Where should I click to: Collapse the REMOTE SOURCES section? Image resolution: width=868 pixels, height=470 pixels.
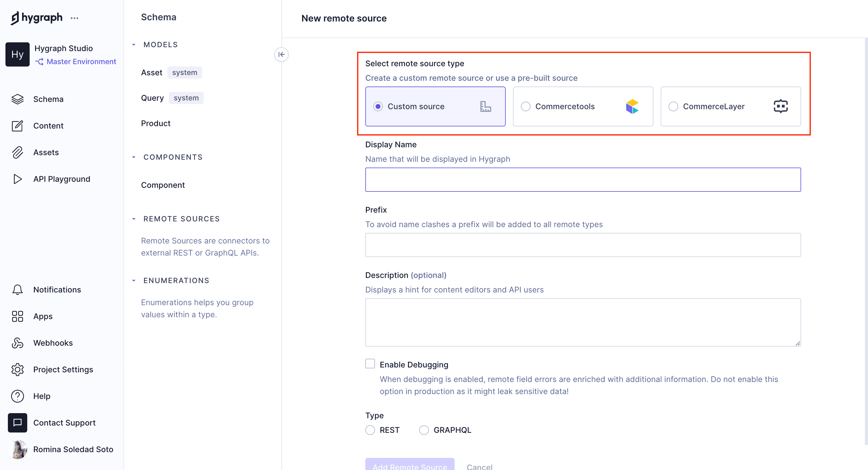point(134,219)
